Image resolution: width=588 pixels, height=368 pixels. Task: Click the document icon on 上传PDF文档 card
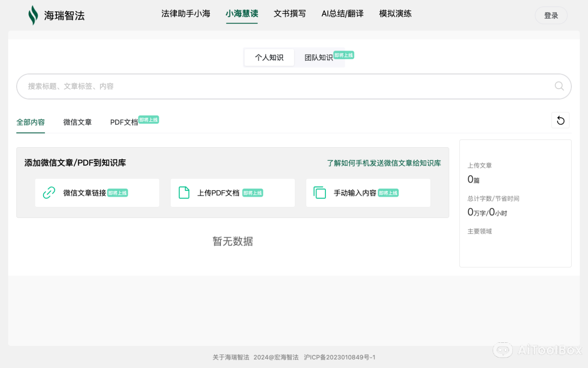[x=184, y=193]
